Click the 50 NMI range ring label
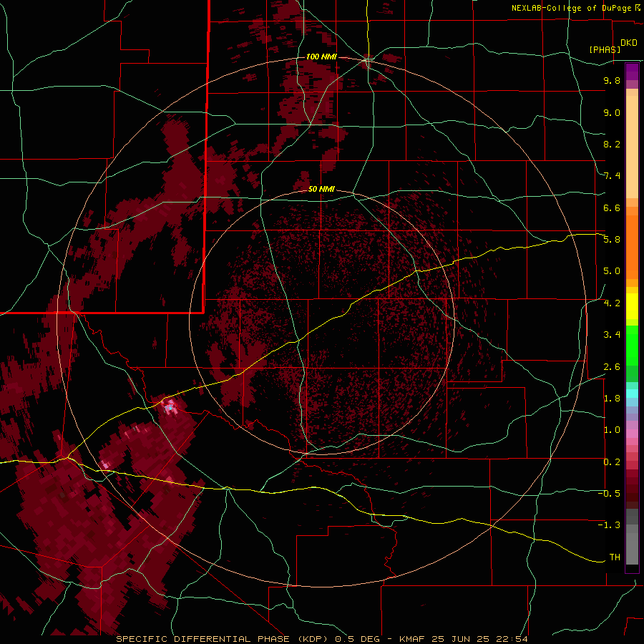 321,189
